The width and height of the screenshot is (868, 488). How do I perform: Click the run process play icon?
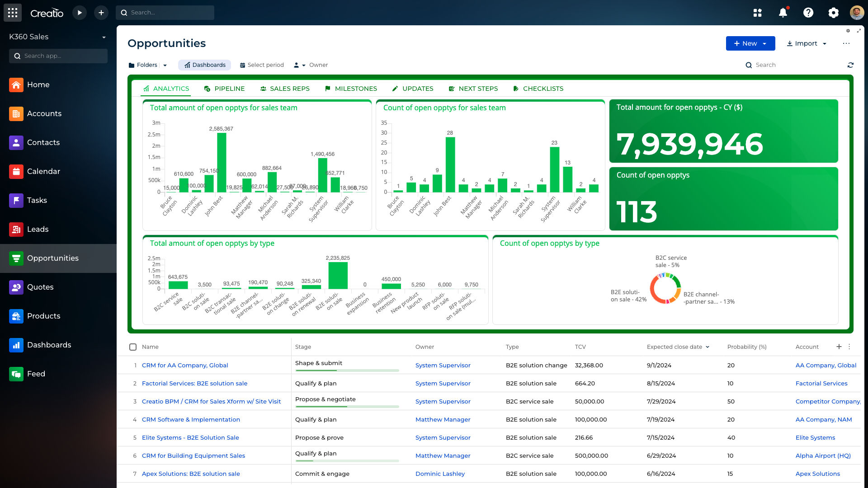click(80, 13)
